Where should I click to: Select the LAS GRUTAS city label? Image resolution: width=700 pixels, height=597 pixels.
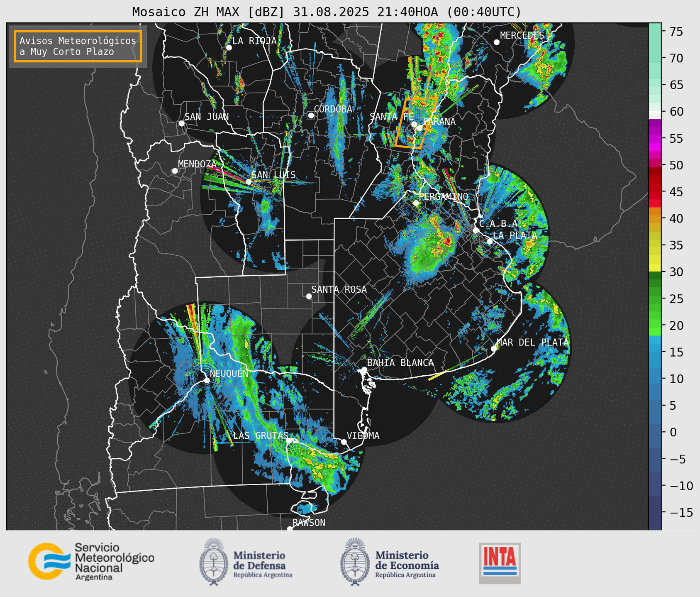point(261,436)
